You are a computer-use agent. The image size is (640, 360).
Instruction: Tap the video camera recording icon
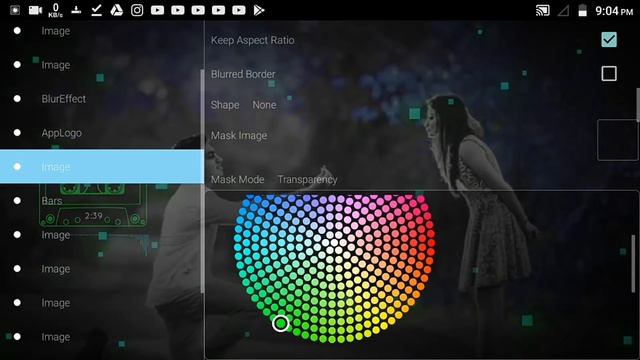click(35, 10)
